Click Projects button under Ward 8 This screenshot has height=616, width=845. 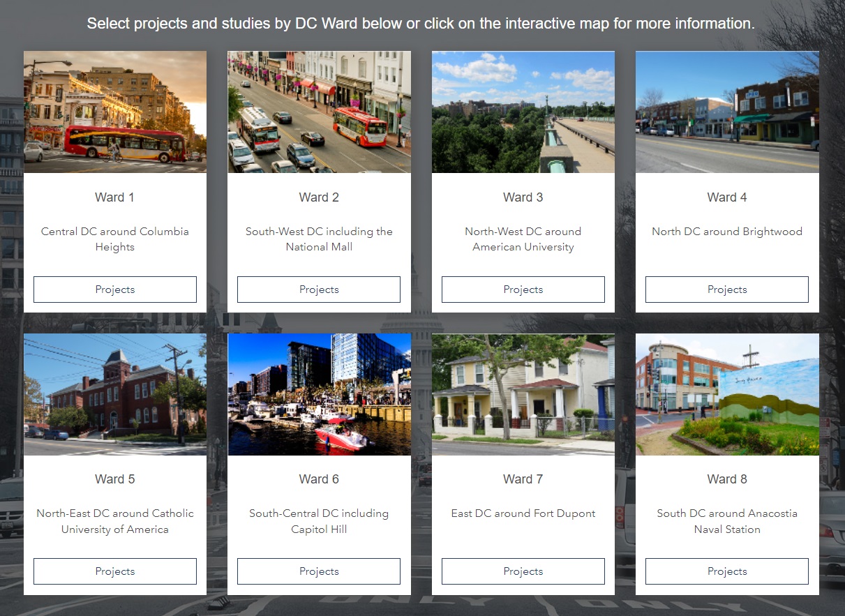click(x=726, y=571)
